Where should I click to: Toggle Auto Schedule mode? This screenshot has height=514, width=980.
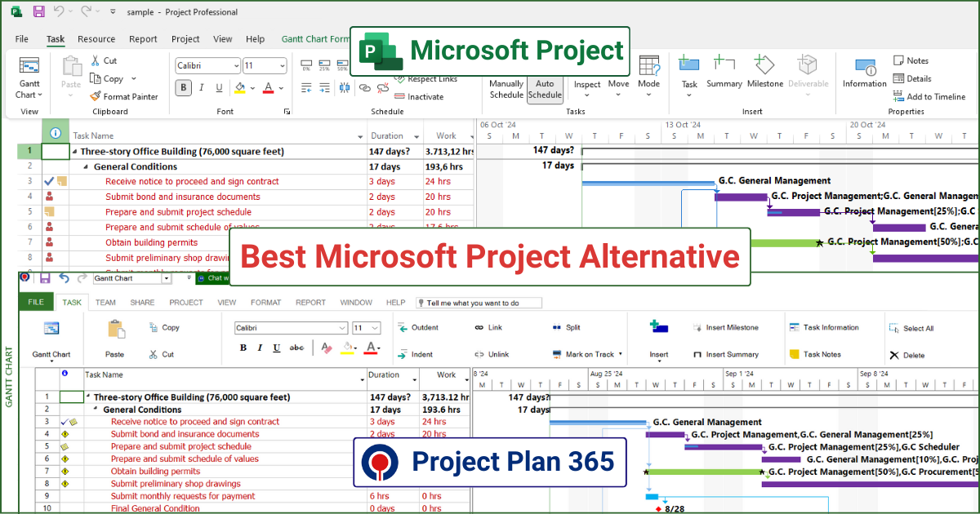click(x=545, y=89)
